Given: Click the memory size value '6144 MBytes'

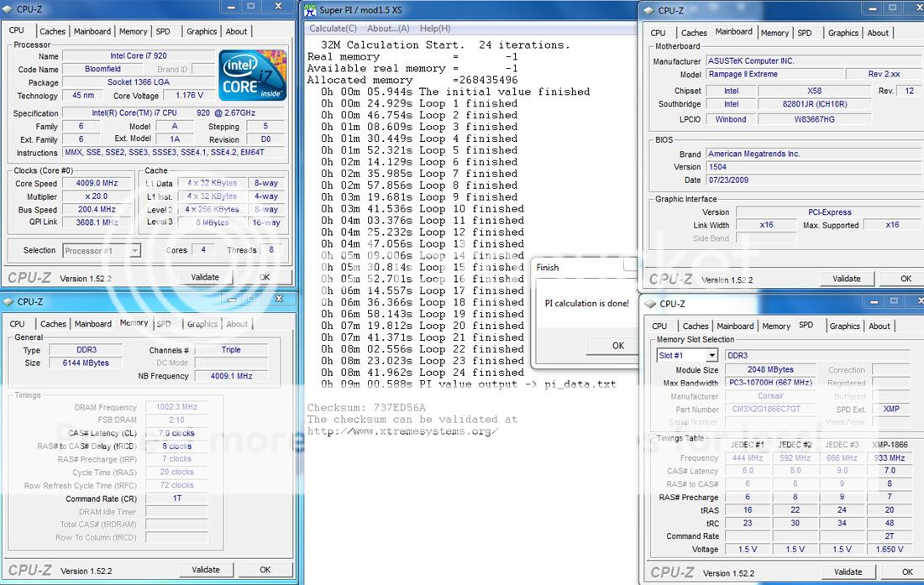Looking at the screenshot, I should coord(86,363).
